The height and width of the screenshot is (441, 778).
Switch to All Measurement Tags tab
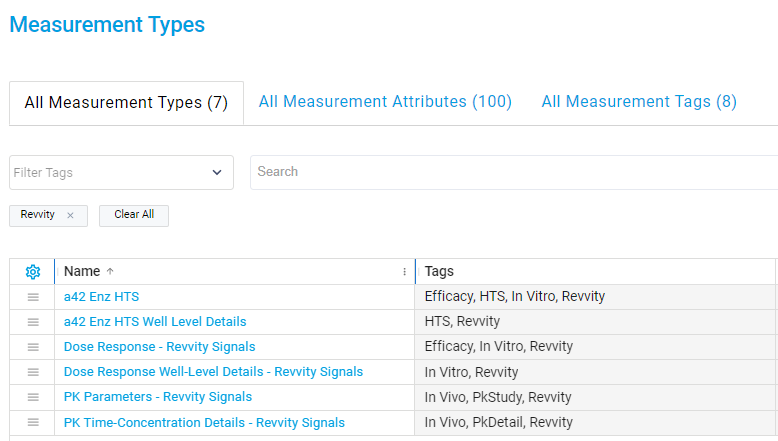point(639,102)
